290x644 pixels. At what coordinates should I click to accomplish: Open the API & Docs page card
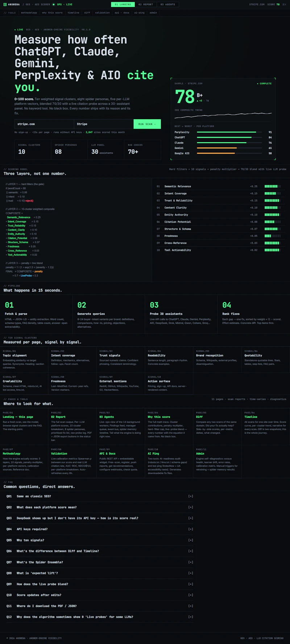(121, 462)
